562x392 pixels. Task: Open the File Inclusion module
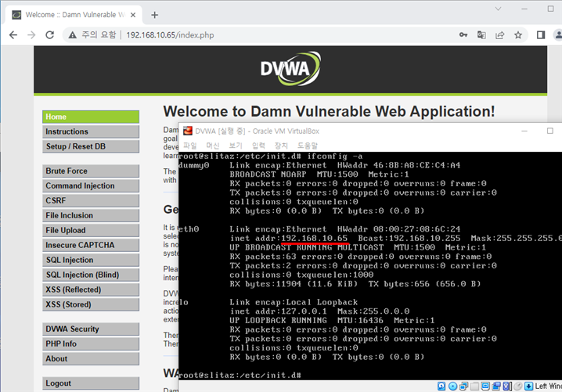pyautogui.click(x=91, y=215)
